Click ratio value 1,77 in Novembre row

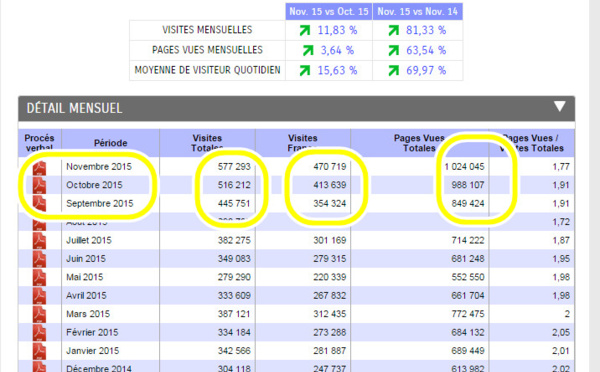coord(561,166)
